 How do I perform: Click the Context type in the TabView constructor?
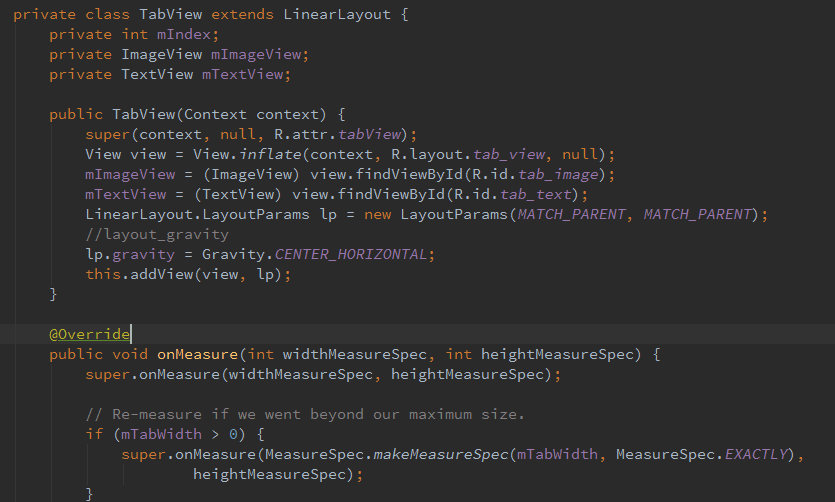coord(215,114)
